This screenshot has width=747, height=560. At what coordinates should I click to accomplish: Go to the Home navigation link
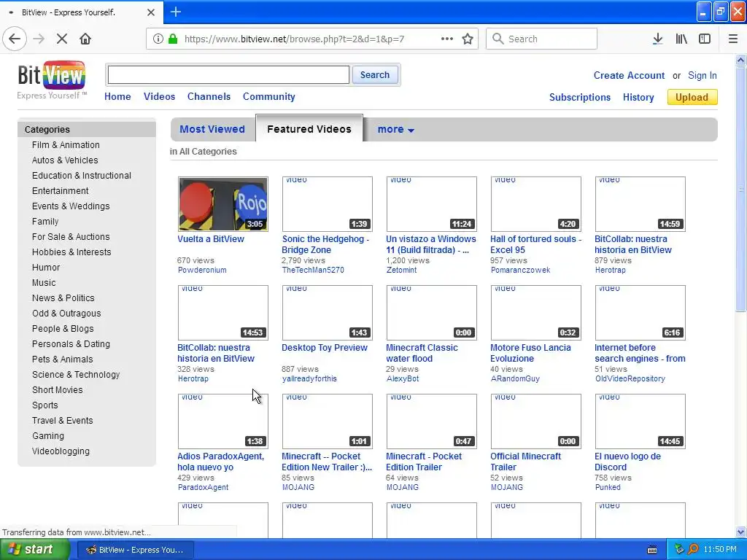click(x=117, y=97)
